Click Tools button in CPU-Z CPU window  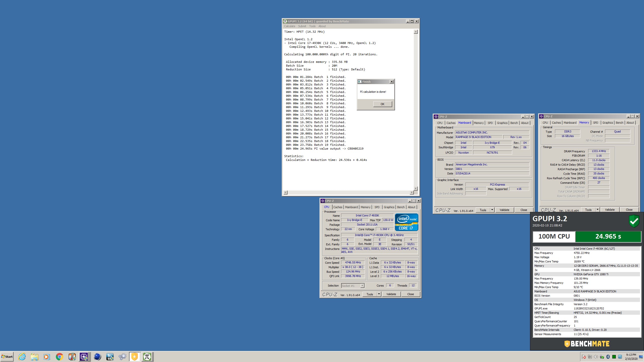point(370,294)
